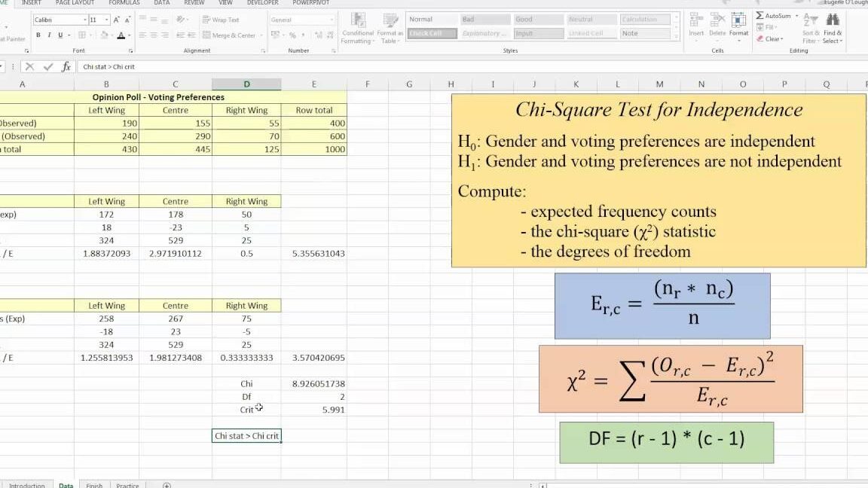This screenshot has width=868, height=488.
Task: Expand the fill color dropdown
Action: tap(112, 35)
